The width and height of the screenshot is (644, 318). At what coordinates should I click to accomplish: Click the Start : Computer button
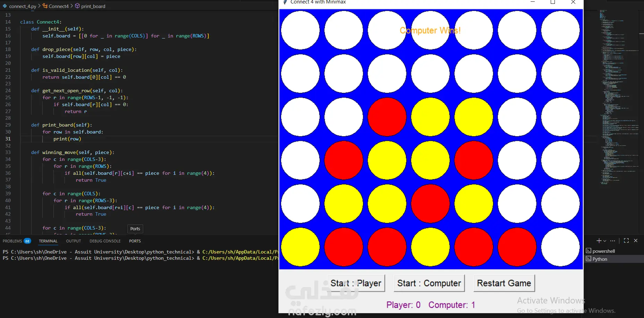[429, 283]
